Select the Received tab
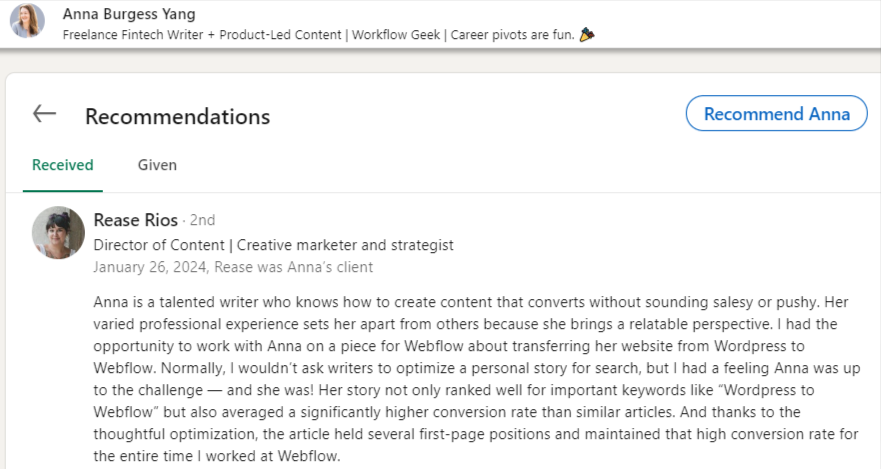The height and width of the screenshot is (469, 881). click(63, 165)
